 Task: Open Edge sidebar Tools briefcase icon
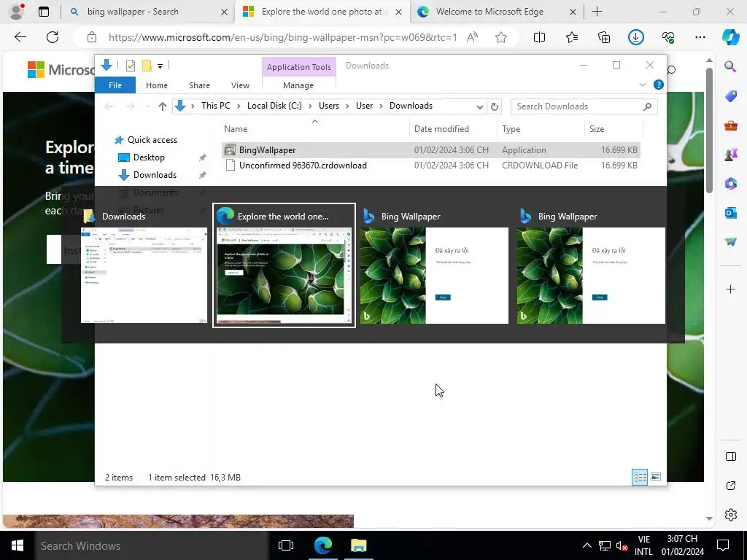pos(730,125)
